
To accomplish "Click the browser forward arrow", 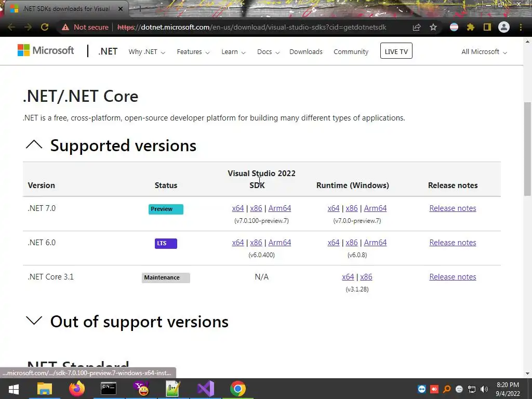I will (x=28, y=27).
